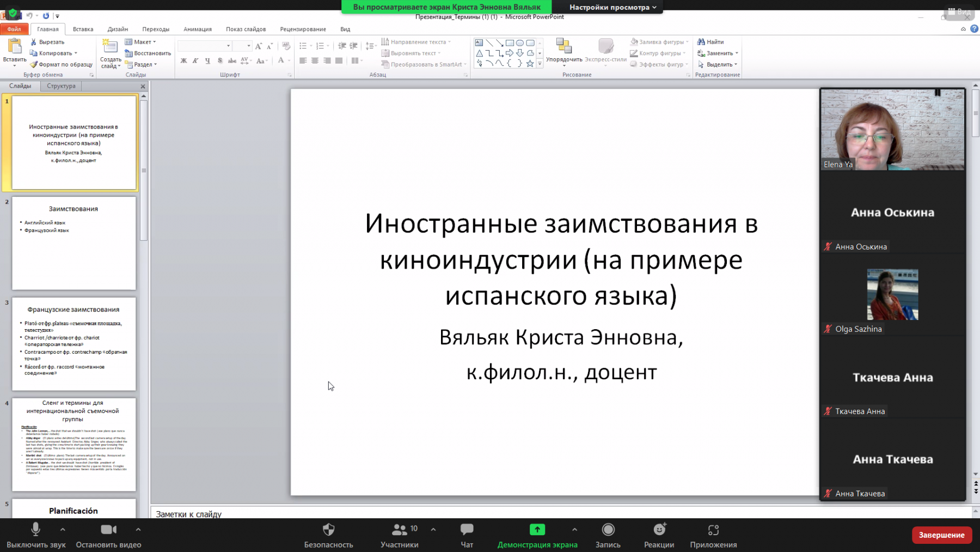Screen dimensions: 980x552
Task: Switch to the Анимация ribbon tab
Action: 198,29
